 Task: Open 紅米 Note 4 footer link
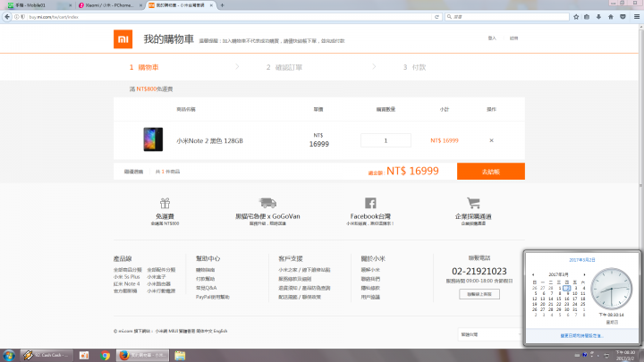click(x=126, y=283)
